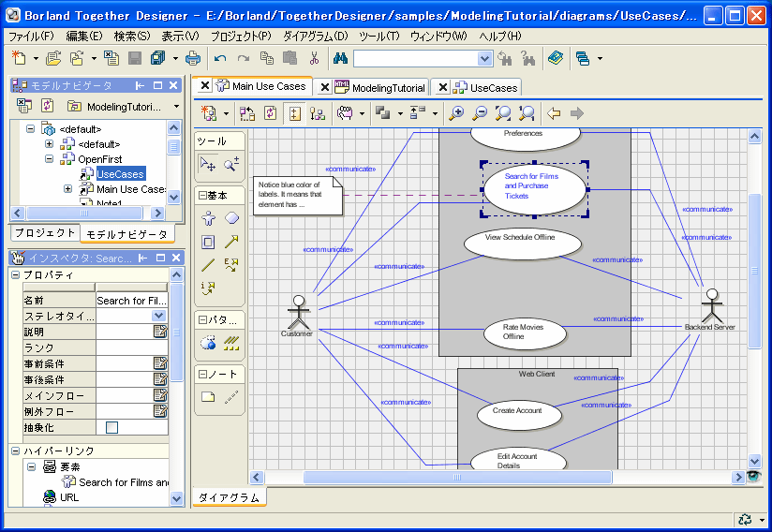Collapse the 要素 hyperlink node
772x532 pixels.
(32, 466)
